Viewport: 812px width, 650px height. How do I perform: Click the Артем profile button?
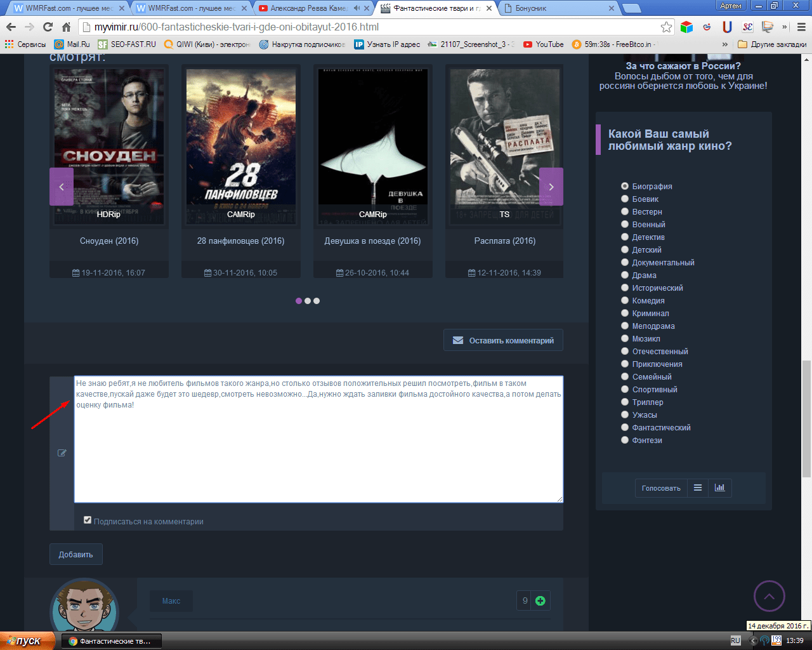click(x=731, y=6)
